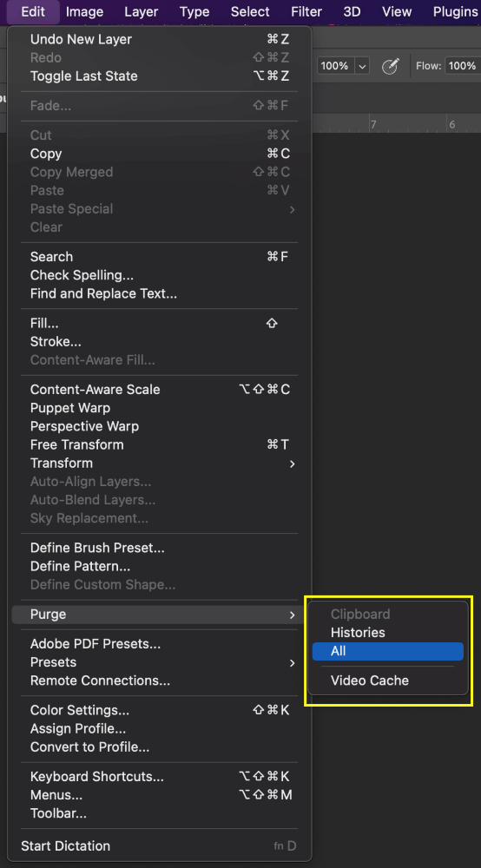Open the opacity percentage dropdown arrow
The image size is (481, 868).
[x=363, y=67]
